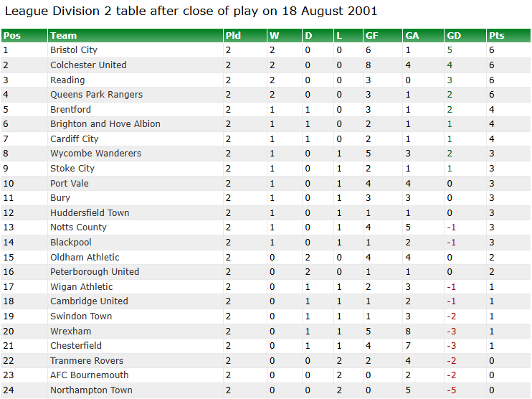Select AFC Bournemouth team name

tap(89, 375)
